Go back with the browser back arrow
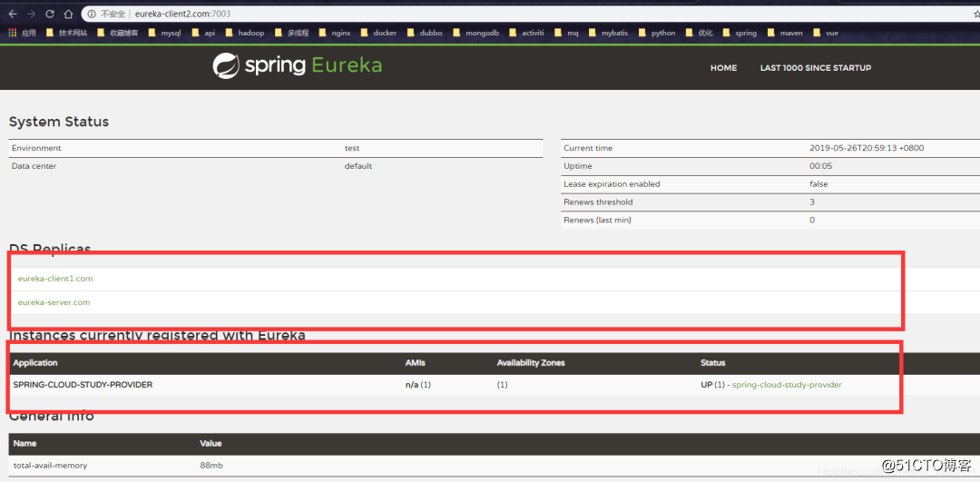 point(13,14)
